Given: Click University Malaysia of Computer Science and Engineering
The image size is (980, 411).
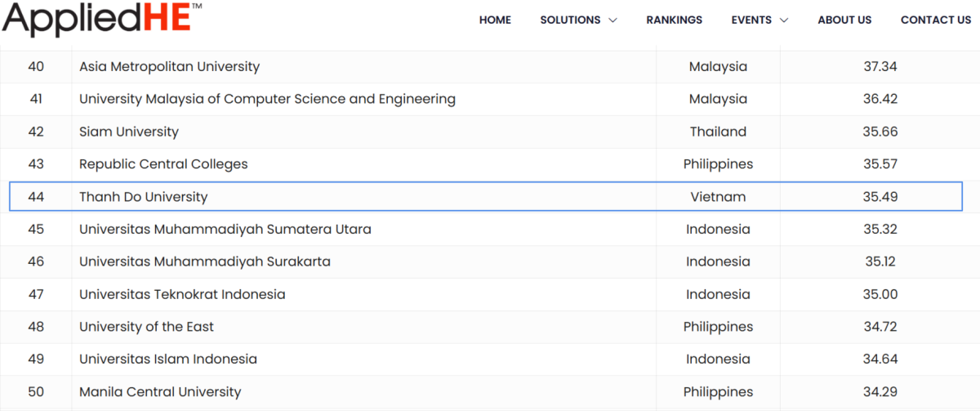Looking at the screenshot, I should (267, 99).
